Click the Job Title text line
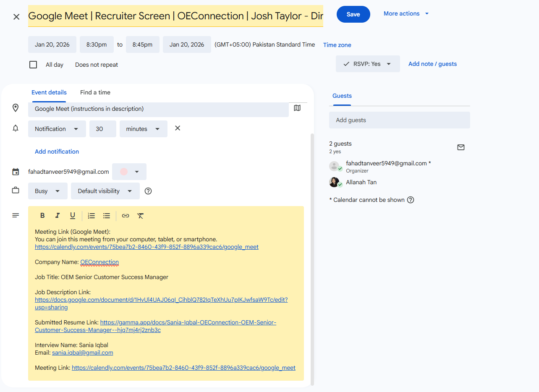539x392 pixels. pyautogui.click(x=102, y=277)
